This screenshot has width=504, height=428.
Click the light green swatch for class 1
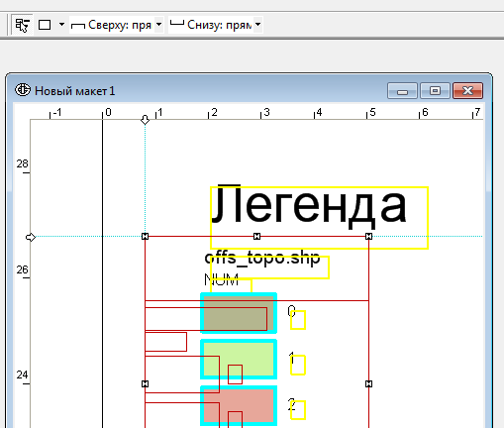click(x=239, y=359)
